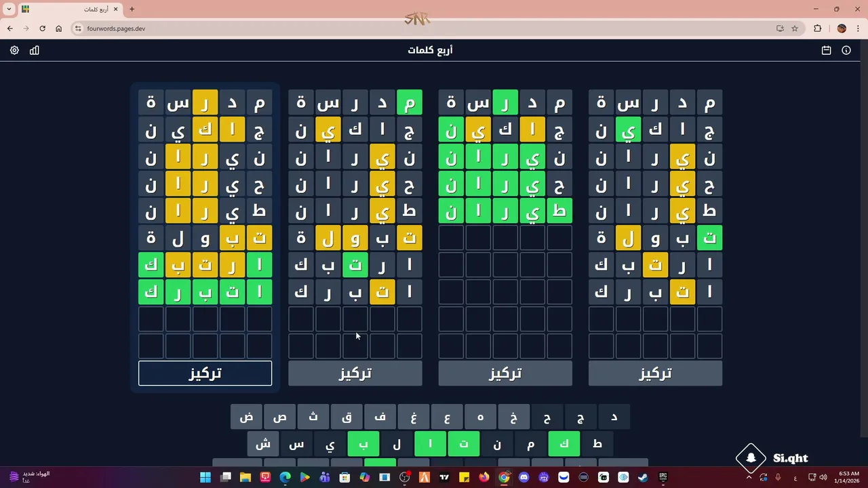Open Firefox from the taskbar

point(484,477)
